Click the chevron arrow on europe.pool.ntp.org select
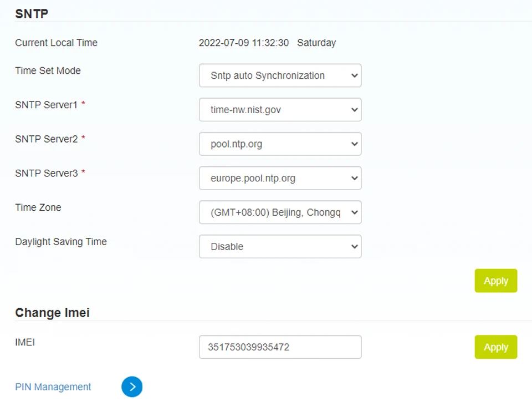Viewport: 532px width, 407px height. 355,178
